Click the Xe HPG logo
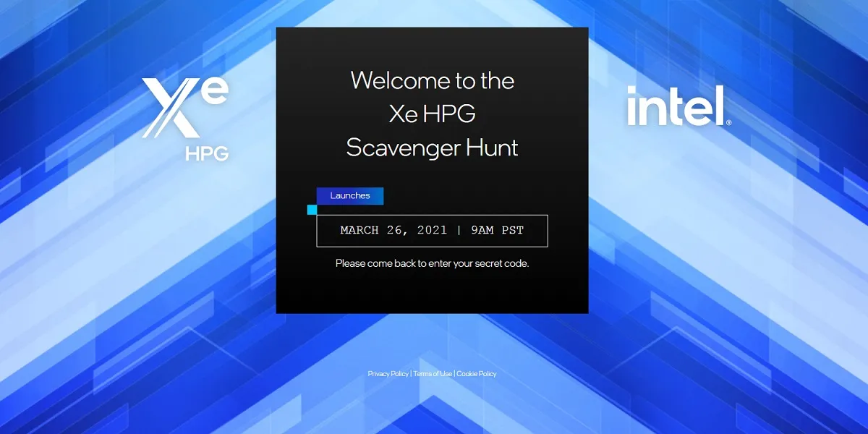The height and width of the screenshot is (434, 868). tap(186, 118)
